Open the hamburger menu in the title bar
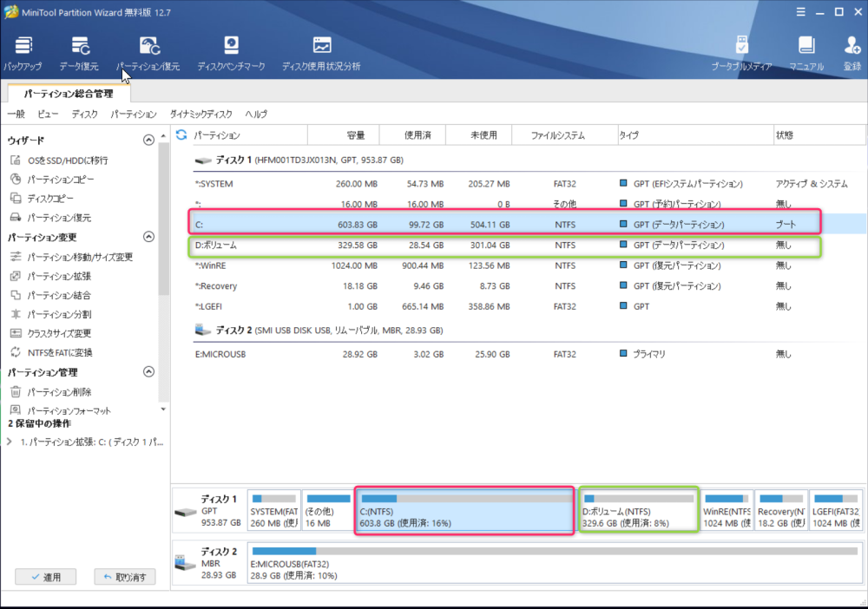 [x=800, y=11]
